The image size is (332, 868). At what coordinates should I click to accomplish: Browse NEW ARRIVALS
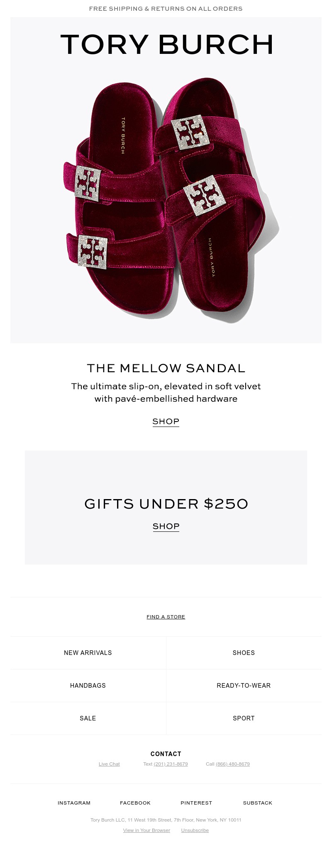(x=88, y=652)
